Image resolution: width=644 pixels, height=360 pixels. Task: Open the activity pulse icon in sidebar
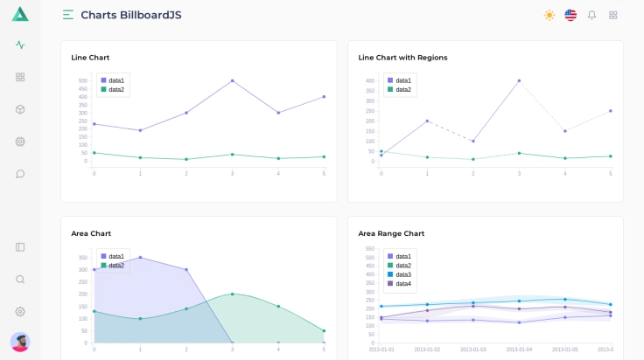[20, 45]
